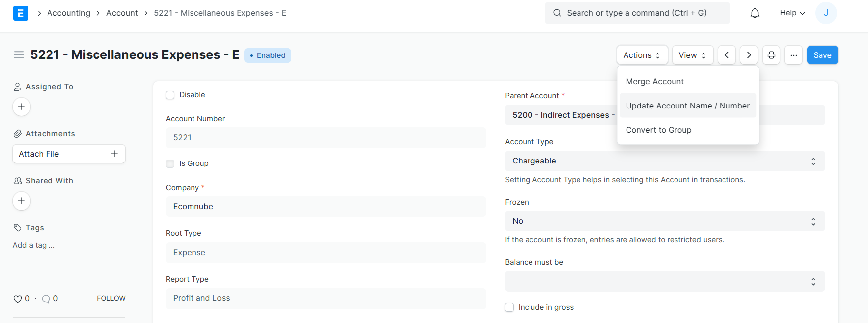
Task: Open the Frozen select field
Action: point(665,221)
